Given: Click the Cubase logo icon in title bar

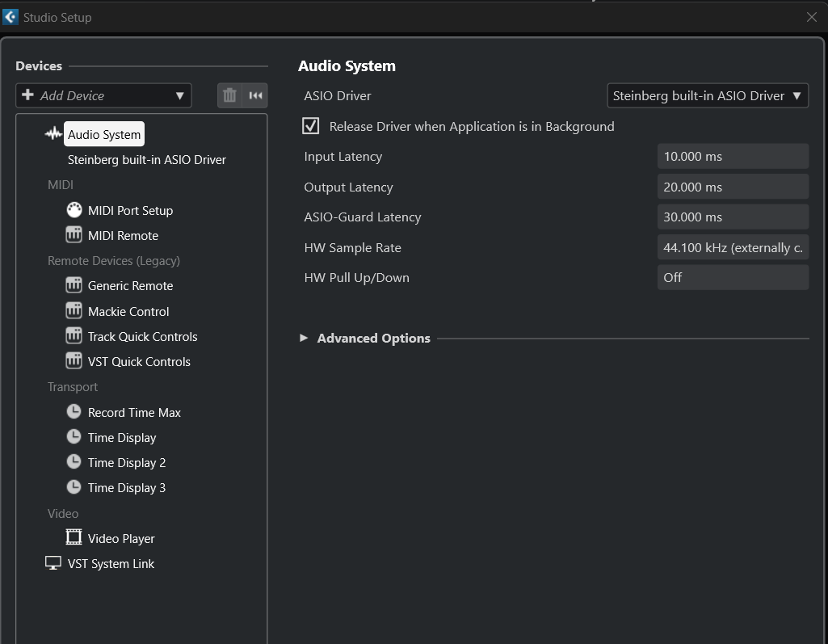Looking at the screenshot, I should pos(10,18).
